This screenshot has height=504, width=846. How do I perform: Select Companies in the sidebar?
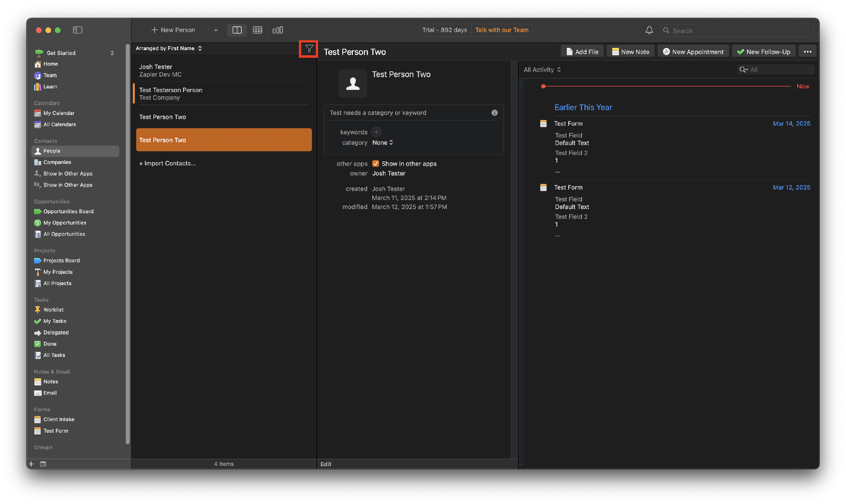[x=57, y=162]
